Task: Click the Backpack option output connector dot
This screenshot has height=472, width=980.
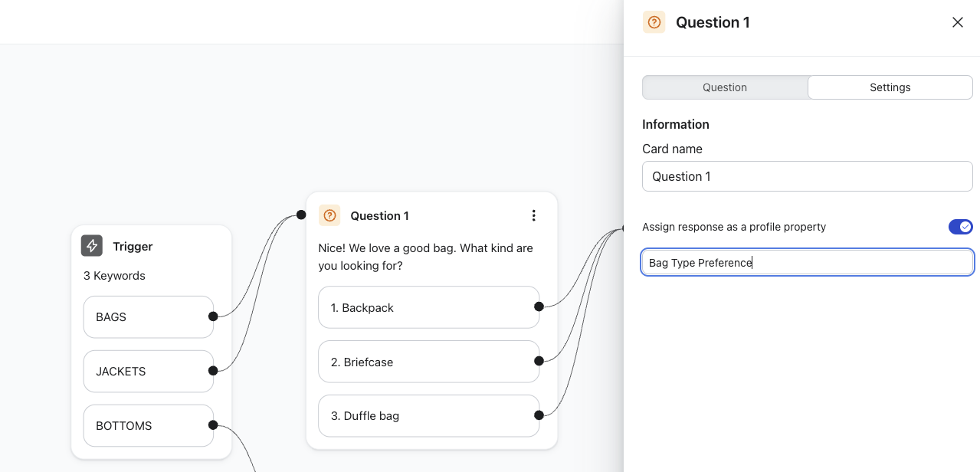Action: pos(539,306)
